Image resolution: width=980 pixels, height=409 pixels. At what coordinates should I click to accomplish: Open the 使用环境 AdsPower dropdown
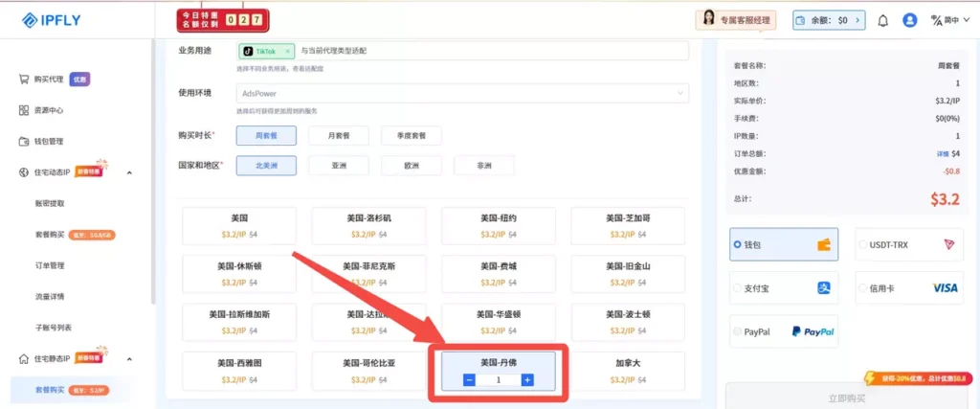462,93
